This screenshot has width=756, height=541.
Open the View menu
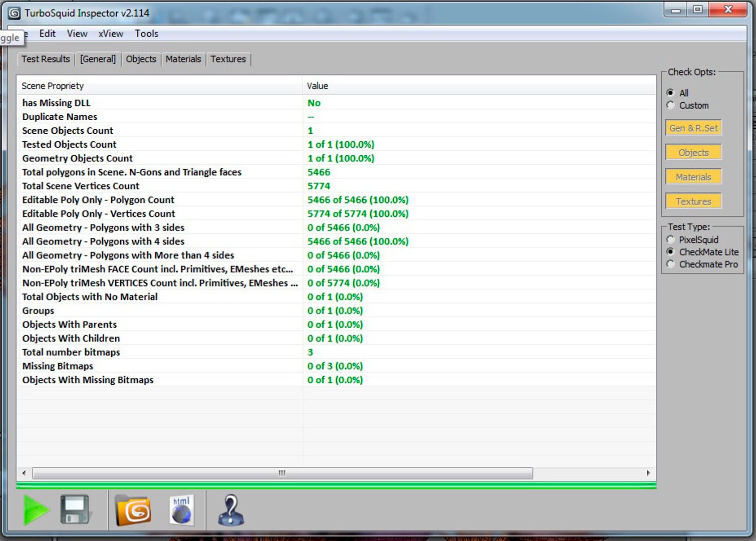pyautogui.click(x=77, y=34)
